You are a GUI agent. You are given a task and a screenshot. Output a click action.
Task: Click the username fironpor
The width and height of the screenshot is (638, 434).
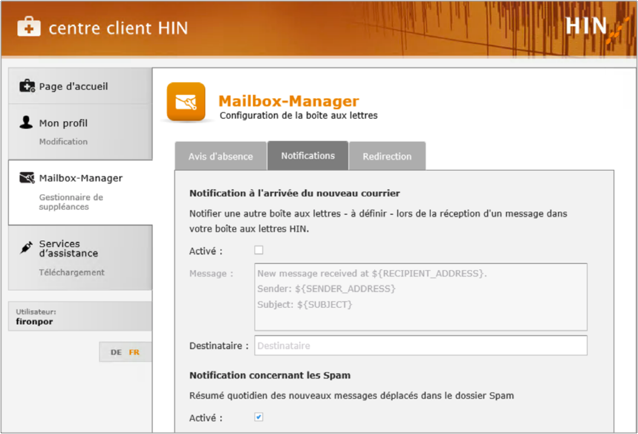point(35,321)
